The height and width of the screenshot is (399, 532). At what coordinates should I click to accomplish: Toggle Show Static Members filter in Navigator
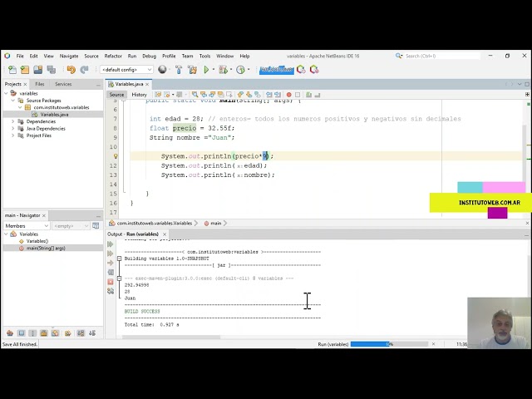32,333
